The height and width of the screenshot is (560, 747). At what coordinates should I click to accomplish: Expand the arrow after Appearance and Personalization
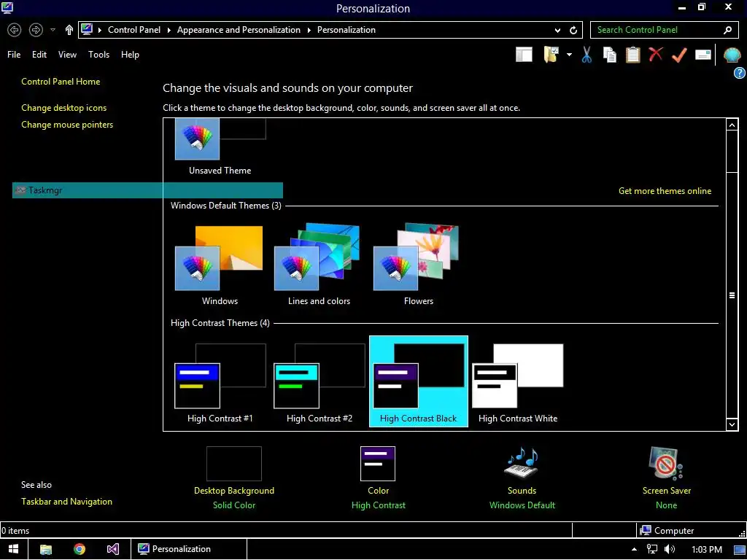pos(309,30)
